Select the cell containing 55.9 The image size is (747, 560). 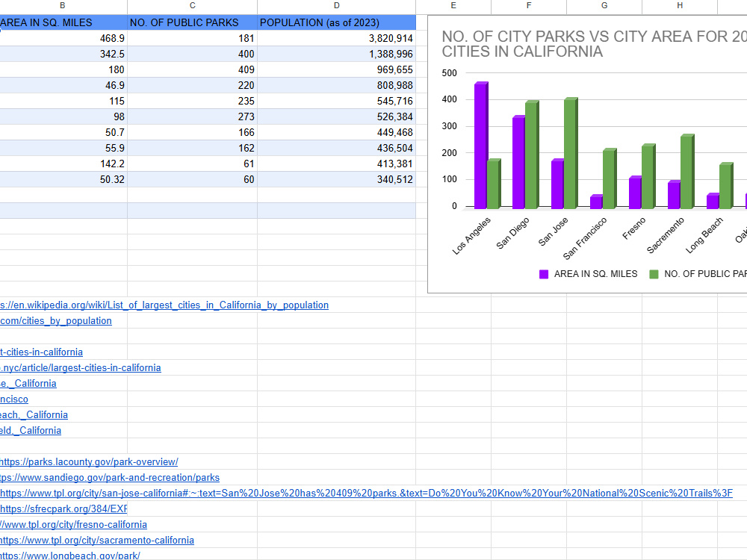pos(63,148)
